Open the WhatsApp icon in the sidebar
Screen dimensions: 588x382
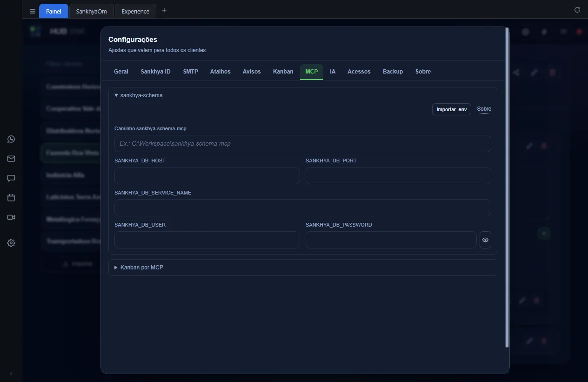point(11,139)
